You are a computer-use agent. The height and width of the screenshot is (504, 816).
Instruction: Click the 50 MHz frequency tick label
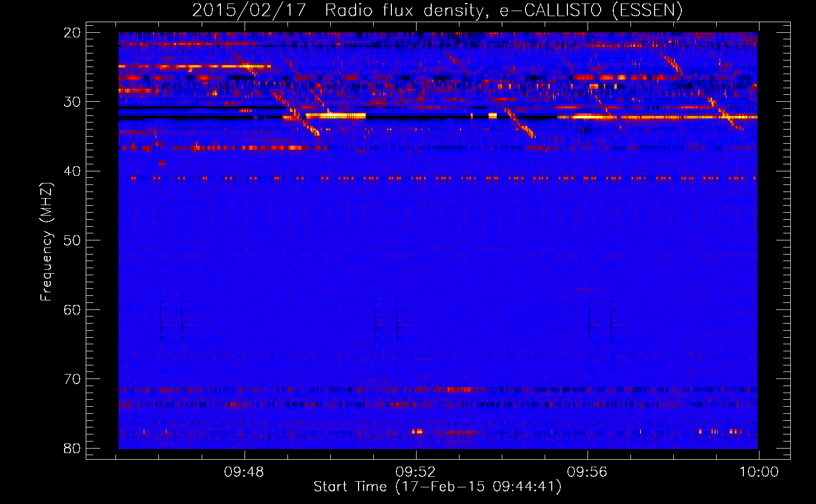pos(72,240)
